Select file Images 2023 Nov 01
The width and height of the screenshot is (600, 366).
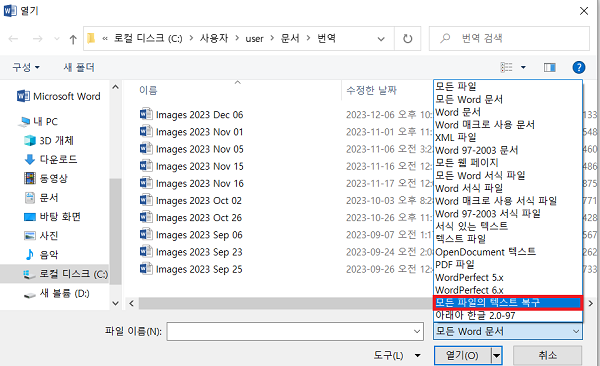[191, 132]
